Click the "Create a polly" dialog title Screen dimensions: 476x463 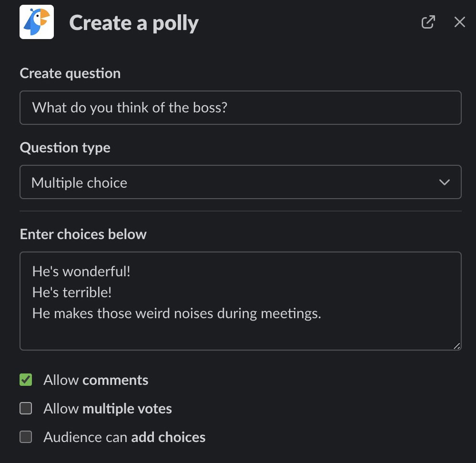(134, 23)
